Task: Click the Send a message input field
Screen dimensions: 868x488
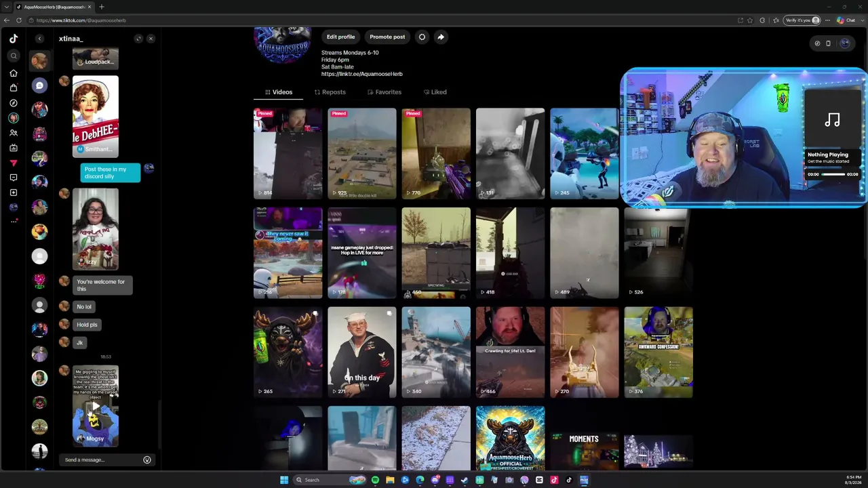Action: pos(102,460)
